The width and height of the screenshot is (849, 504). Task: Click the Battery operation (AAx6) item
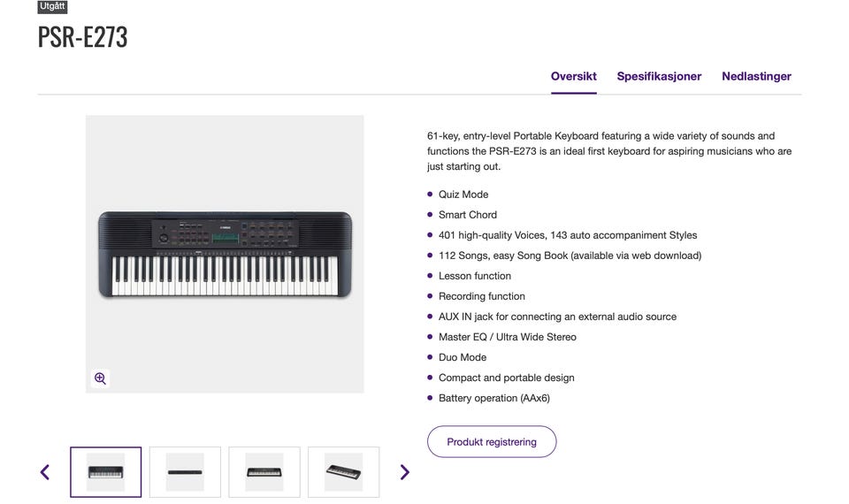[x=494, y=398]
